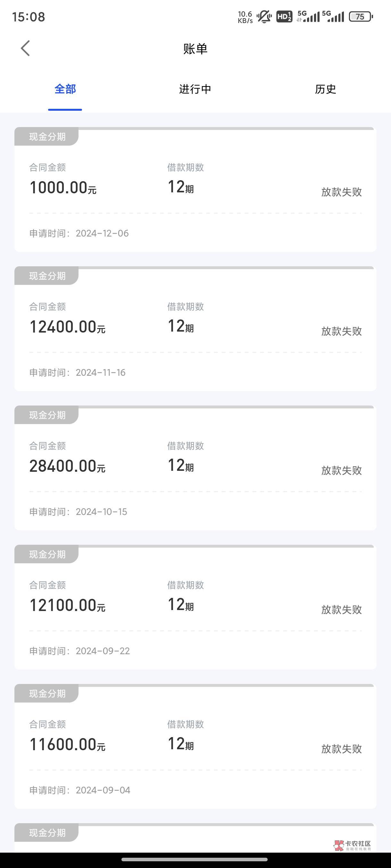
Task: Tap the 卡农社区 watermark logo
Action: tap(353, 845)
